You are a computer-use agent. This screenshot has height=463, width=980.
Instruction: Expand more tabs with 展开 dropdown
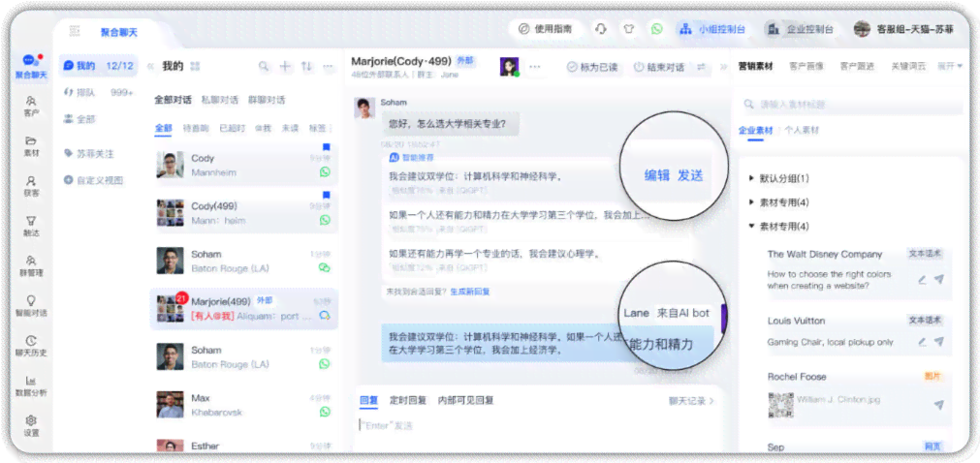pyautogui.click(x=949, y=66)
